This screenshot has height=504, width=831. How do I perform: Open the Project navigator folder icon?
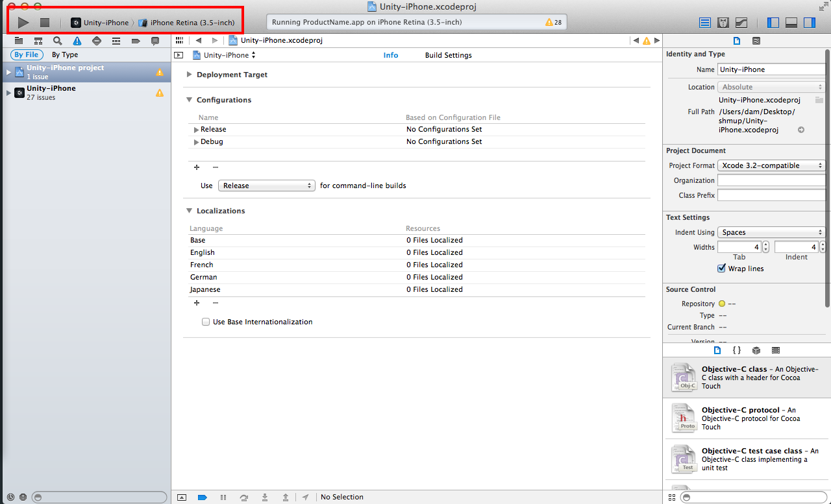(x=19, y=41)
